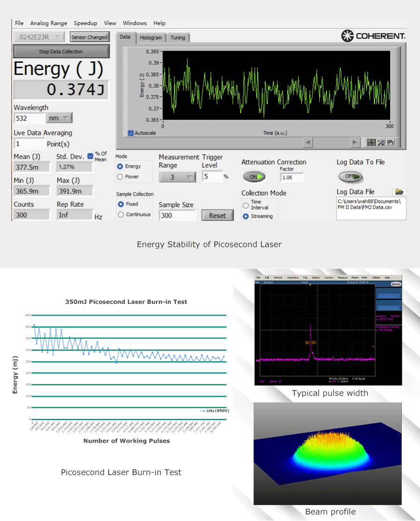Select Power measurement mode
Screen dimensions: 420x521
[x=120, y=177]
